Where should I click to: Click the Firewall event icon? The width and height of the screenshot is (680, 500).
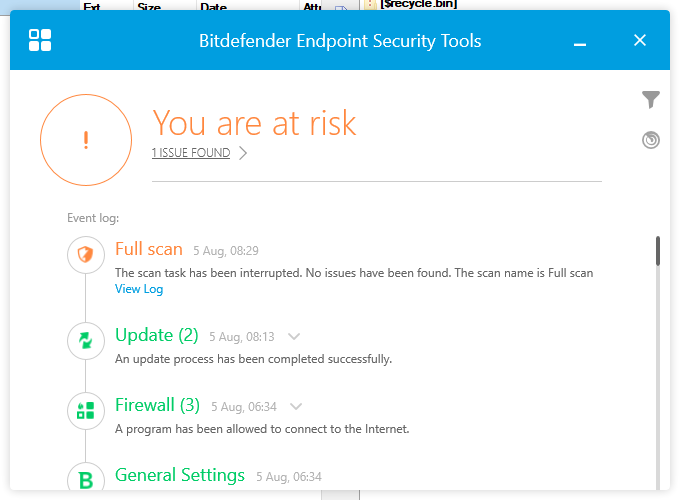pos(86,410)
